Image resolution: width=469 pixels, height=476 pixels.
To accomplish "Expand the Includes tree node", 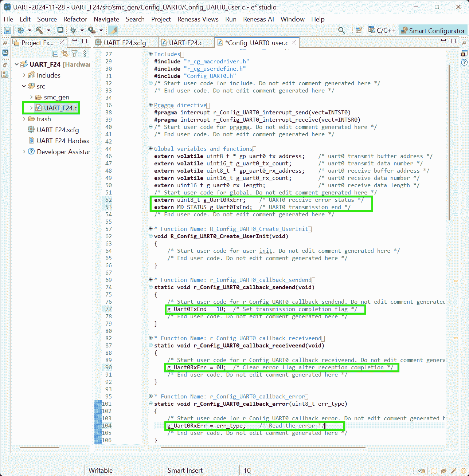I will [x=24, y=75].
